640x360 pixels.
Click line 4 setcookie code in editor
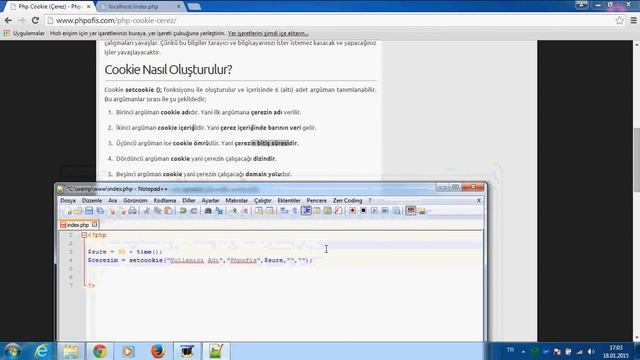[x=200, y=260]
